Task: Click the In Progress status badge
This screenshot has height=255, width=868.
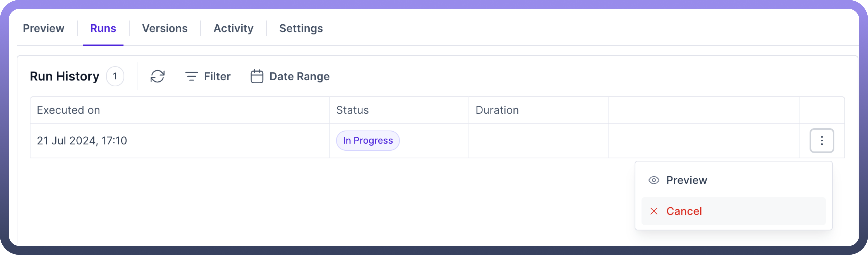Action: (x=368, y=141)
